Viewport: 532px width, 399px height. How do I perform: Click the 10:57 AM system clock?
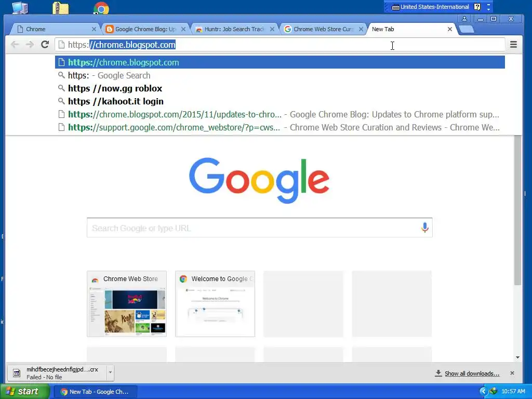(x=513, y=392)
